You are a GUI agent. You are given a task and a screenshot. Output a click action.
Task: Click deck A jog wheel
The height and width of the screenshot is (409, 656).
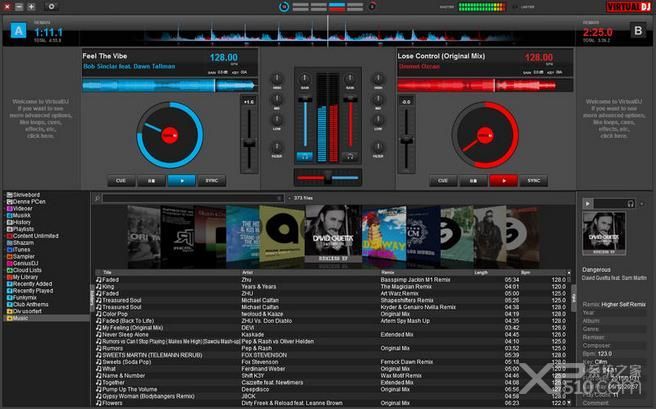[x=170, y=135]
